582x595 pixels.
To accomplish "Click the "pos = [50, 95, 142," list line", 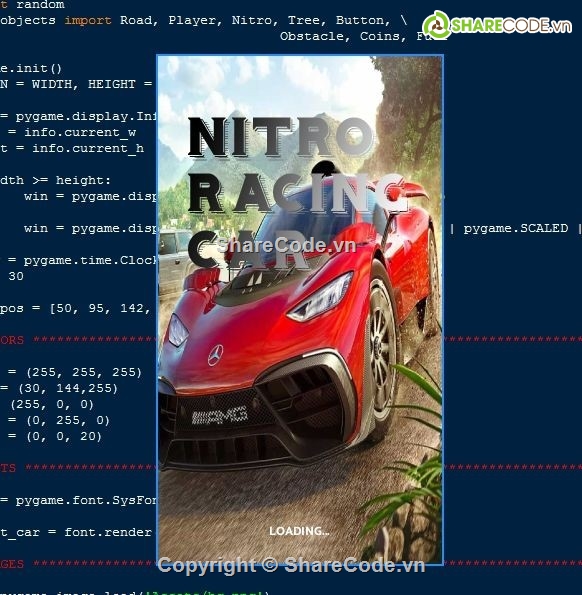I will (75, 308).
